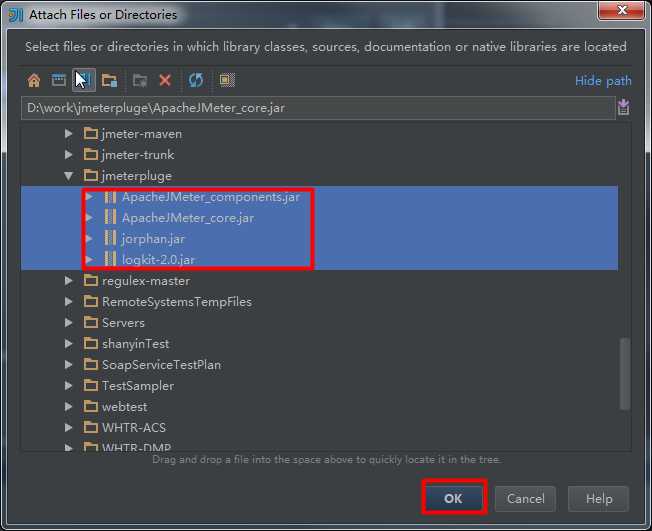This screenshot has width=652, height=531.
Task: Refresh the file tree
Action: (196, 80)
